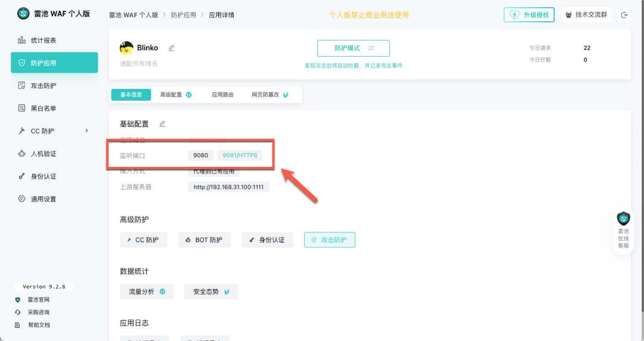The image size is (644, 341).
Task: Click the Version 9.2.8 badge
Action: (x=44, y=286)
